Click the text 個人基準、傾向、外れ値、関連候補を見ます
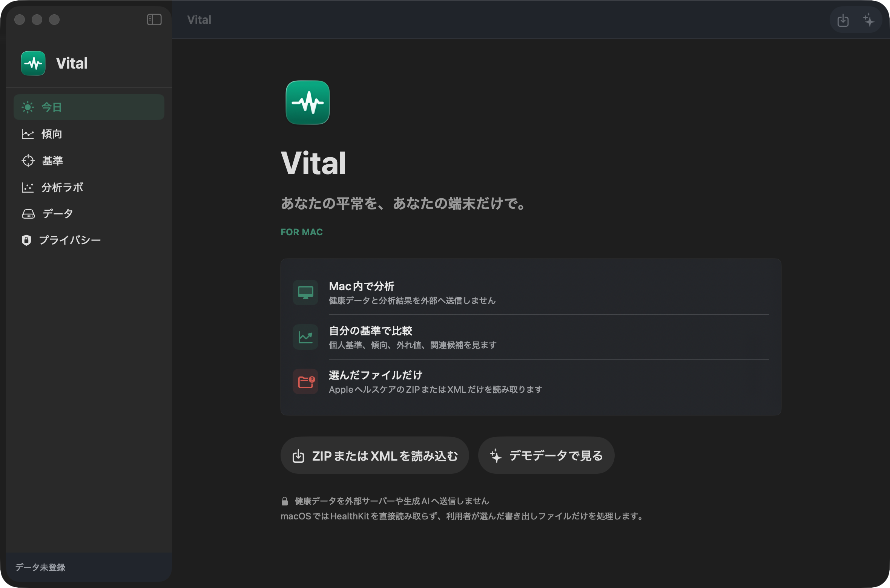Image resolution: width=890 pixels, height=588 pixels. (413, 345)
